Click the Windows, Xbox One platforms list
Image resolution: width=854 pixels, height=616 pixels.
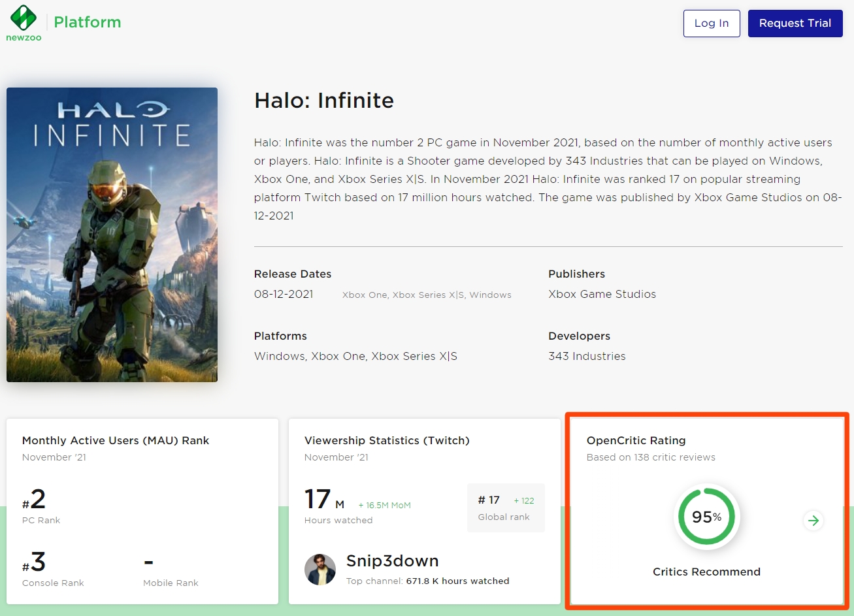[355, 356]
